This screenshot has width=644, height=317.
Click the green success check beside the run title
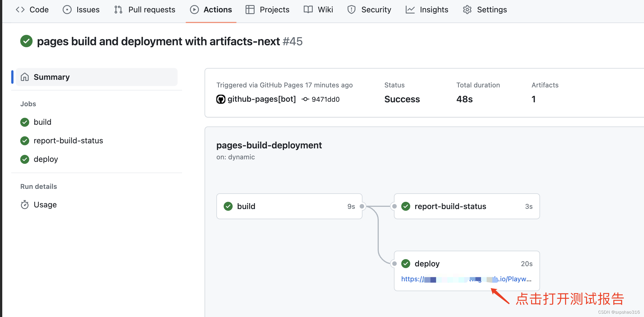pyautogui.click(x=26, y=41)
